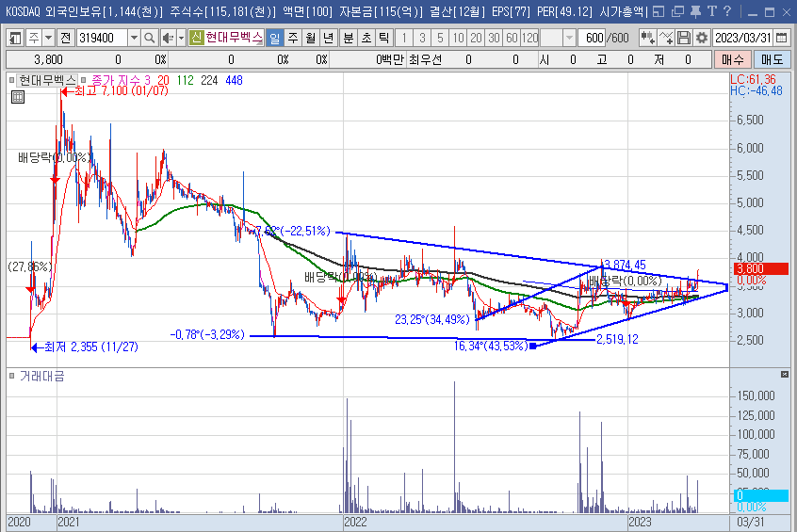Click the 현대무벡스 stock name field
Viewport: 797px width, 532px height.
coord(234,37)
